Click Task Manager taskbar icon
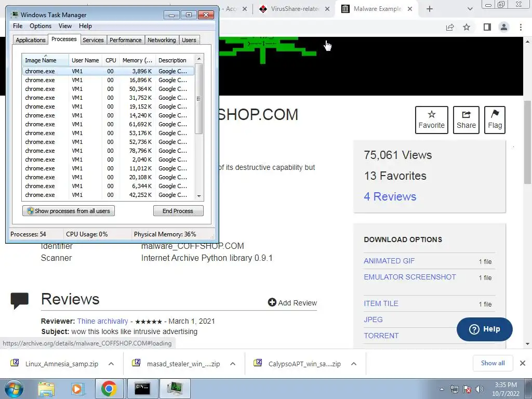The height and width of the screenshot is (399, 532). tap(175, 389)
